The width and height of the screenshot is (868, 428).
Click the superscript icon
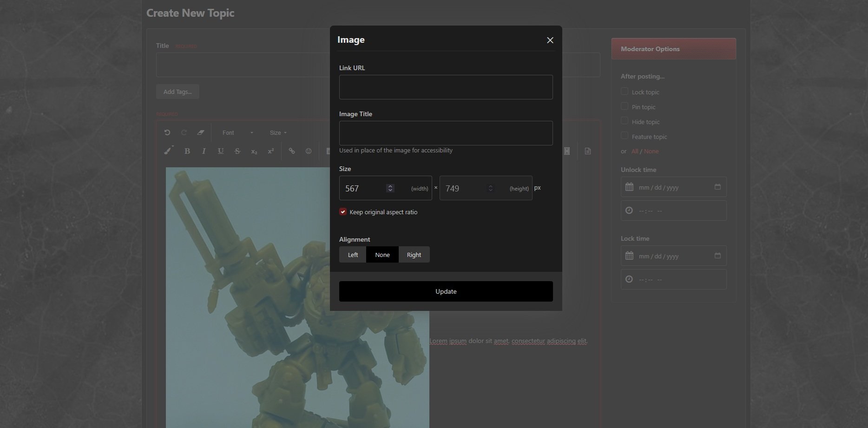271,151
